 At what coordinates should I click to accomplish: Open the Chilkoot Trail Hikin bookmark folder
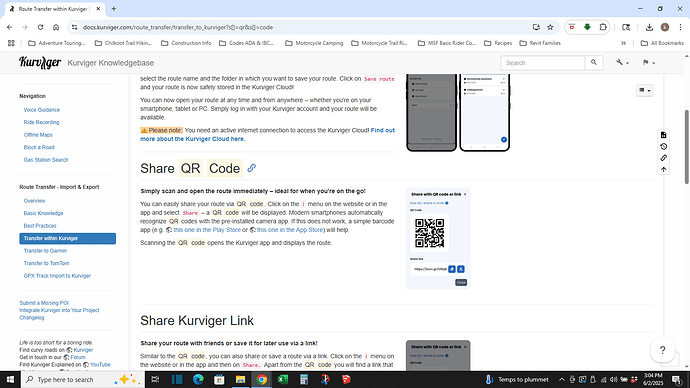123,43
